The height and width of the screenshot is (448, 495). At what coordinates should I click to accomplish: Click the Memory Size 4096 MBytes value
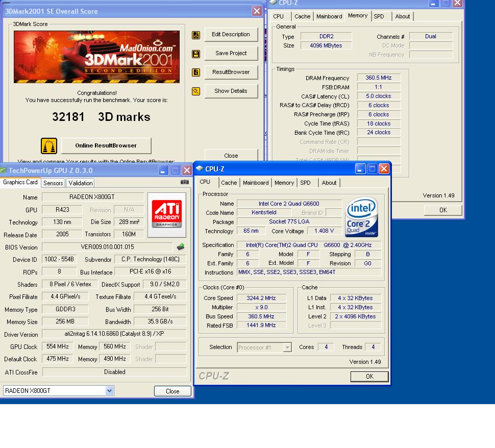(x=326, y=45)
